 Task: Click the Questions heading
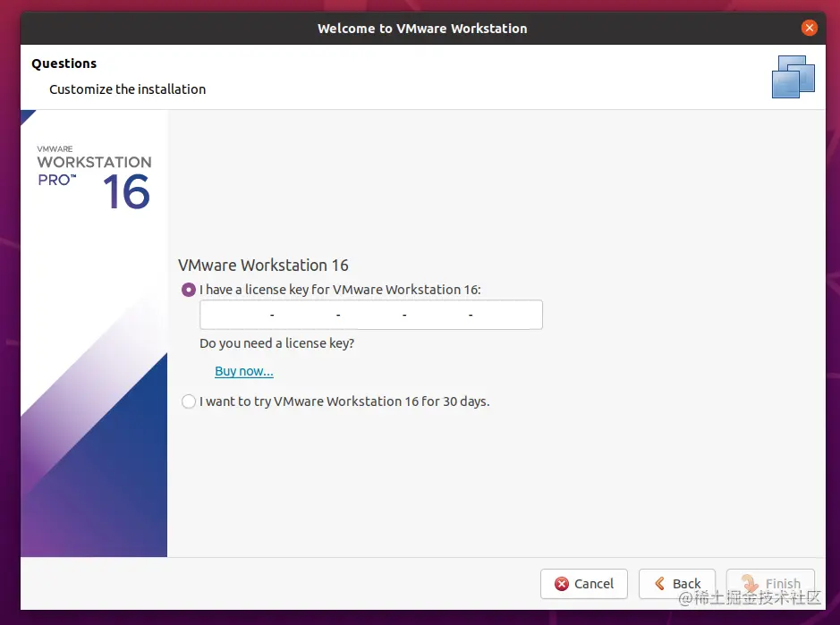click(x=64, y=63)
